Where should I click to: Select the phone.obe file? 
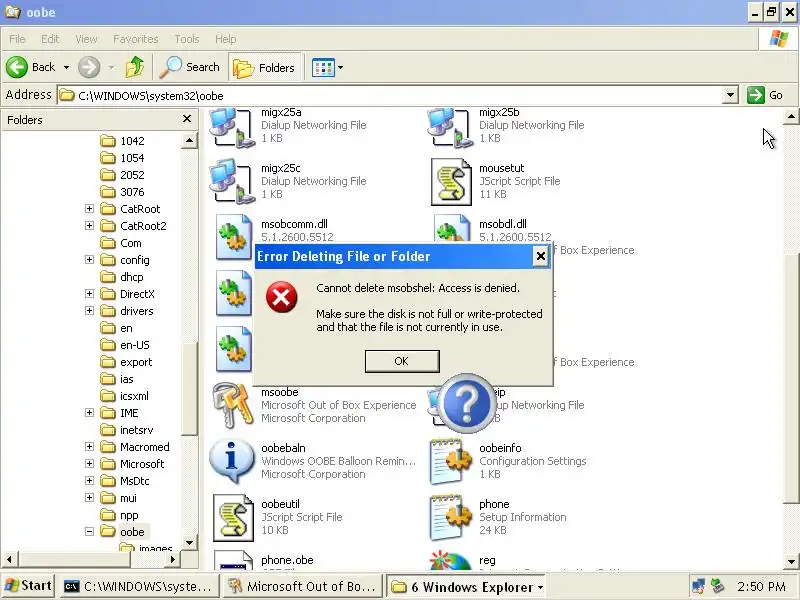[x=287, y=560]
